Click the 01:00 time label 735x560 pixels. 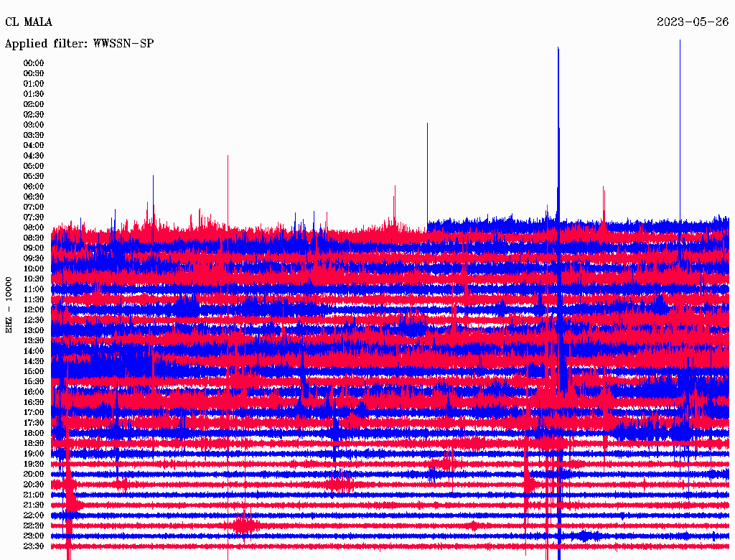tap(34, 83)
